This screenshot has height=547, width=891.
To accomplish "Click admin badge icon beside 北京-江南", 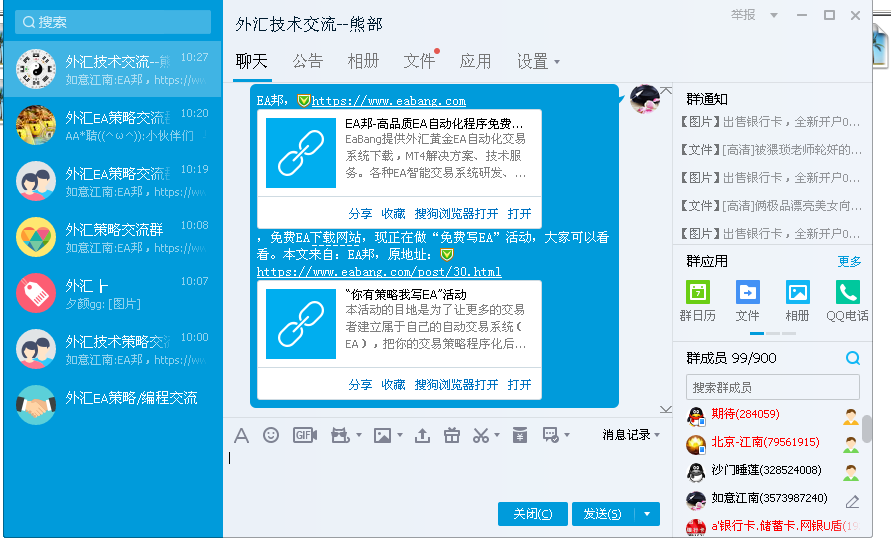I will pyautogui.click(x=851, y=445).
